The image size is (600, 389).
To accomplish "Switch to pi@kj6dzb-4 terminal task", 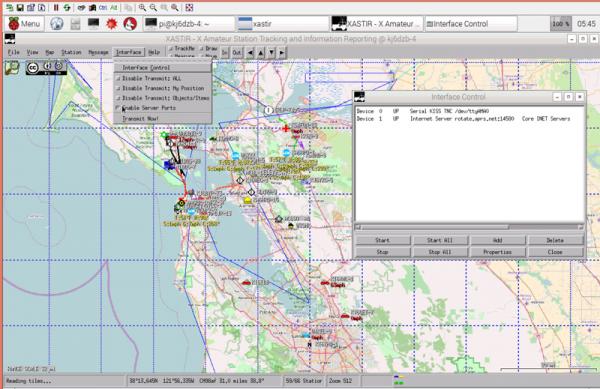I will click(189, 24).
